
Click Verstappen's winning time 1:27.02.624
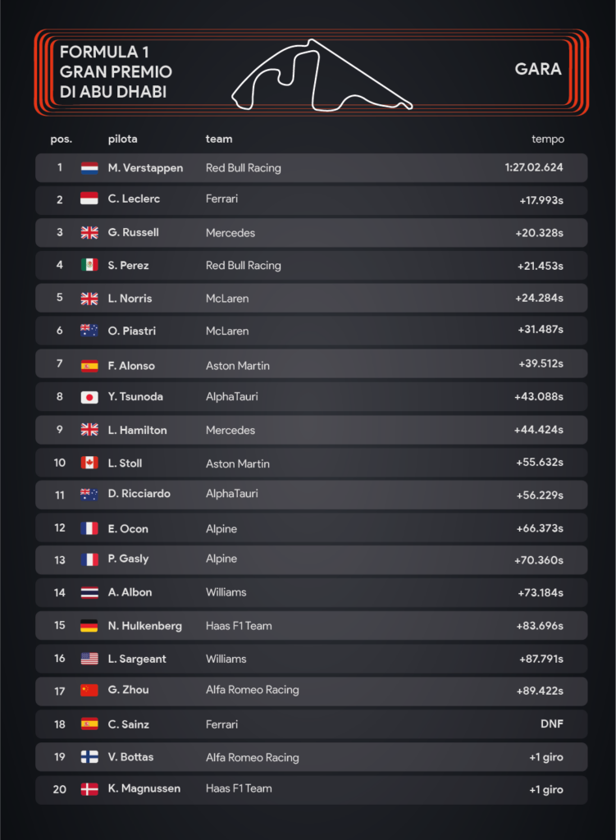(533, 167)
